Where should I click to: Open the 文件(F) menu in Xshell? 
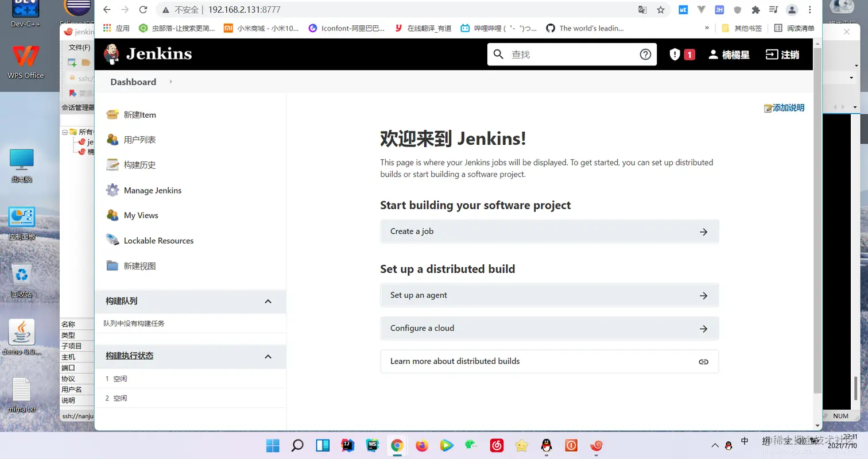point(79,47)
